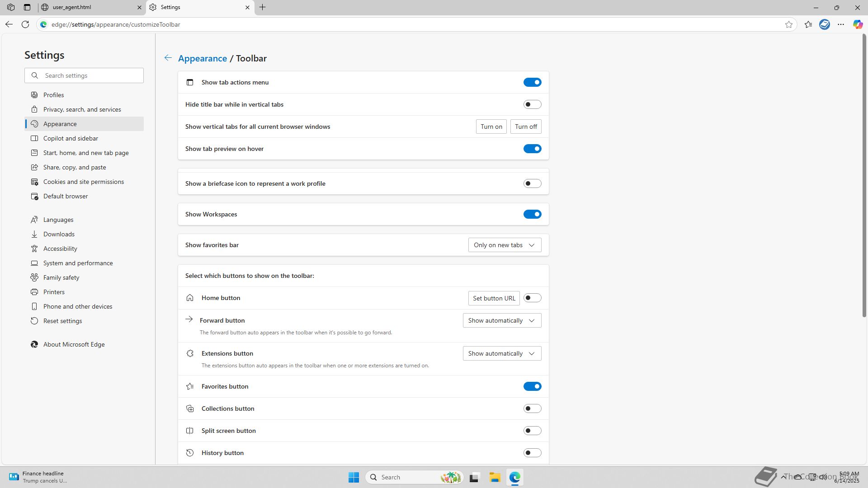Open the Favorites toolbar icon
The width and height of the screenshot is (868, 488).
808,24
